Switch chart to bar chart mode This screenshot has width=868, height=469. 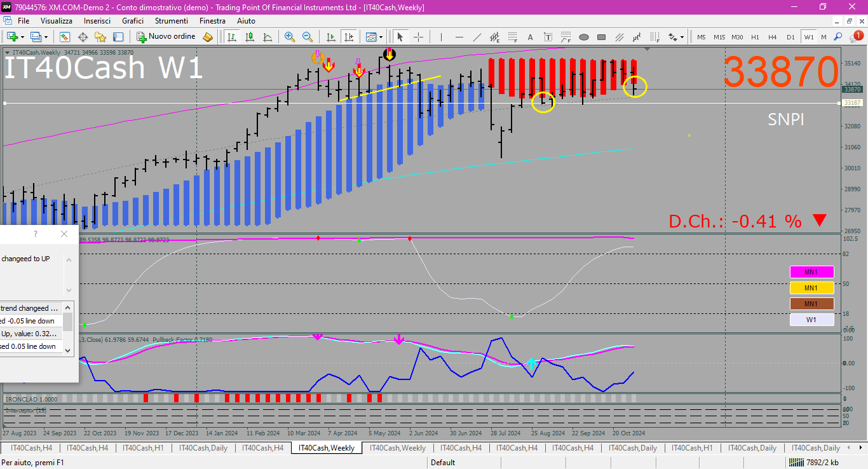click(x=231, y=37)
